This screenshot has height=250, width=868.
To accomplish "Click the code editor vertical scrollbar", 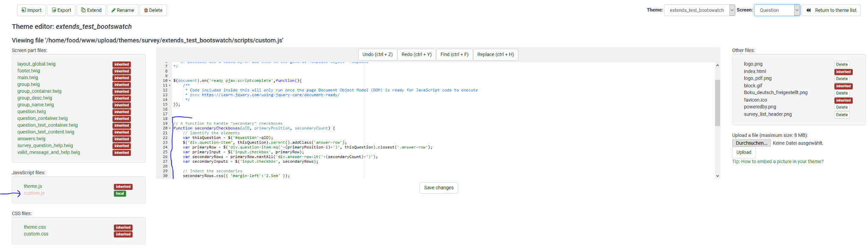I will point(717,103).
